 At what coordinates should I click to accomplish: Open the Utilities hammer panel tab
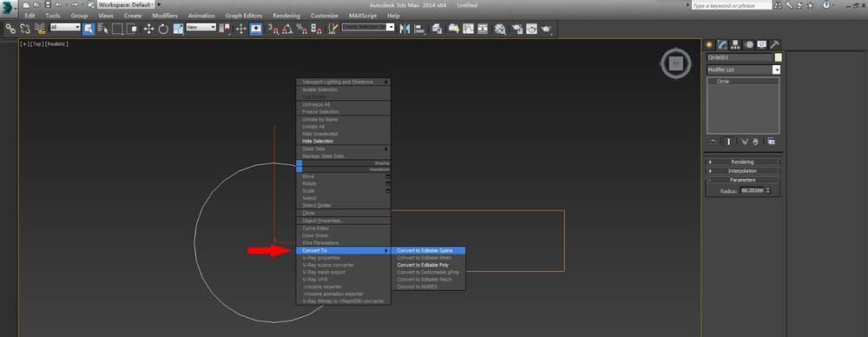pos(775,45)
